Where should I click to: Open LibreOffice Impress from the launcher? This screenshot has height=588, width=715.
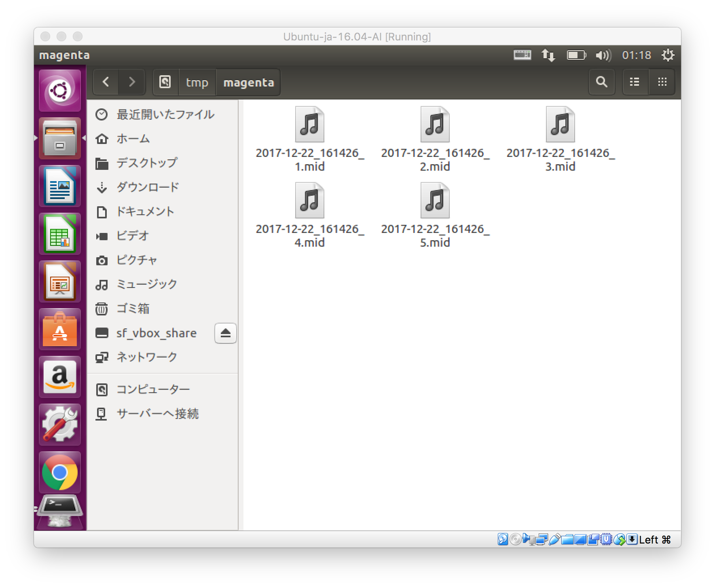tap(60, 281)
